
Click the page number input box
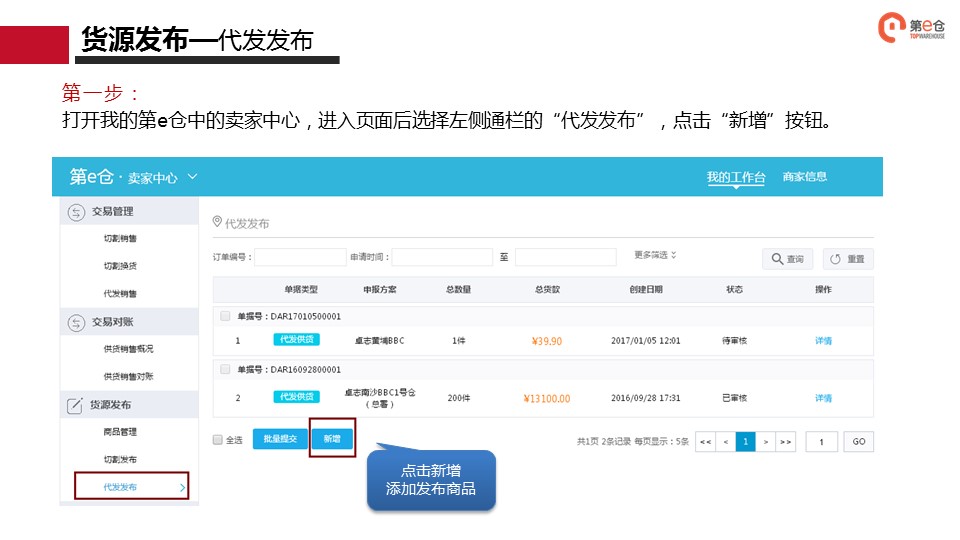[822, 441]
